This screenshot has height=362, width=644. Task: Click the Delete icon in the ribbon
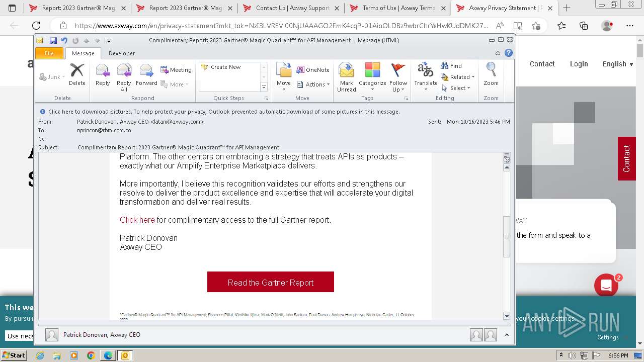click(x=77, y=70)
